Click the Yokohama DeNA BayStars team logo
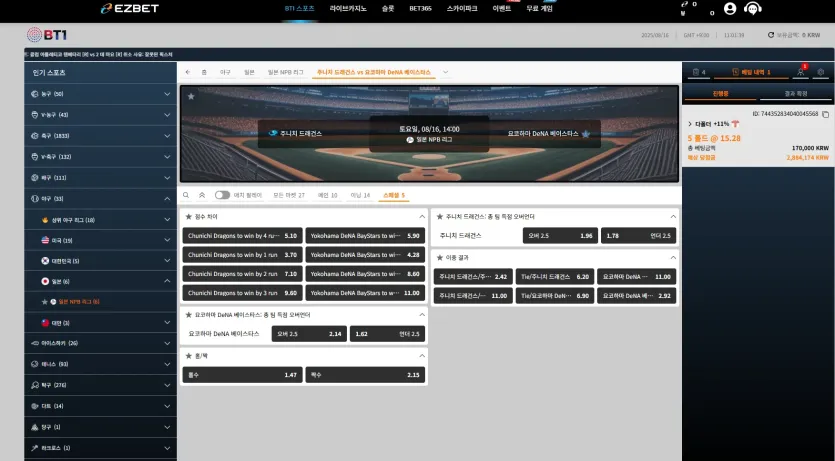The image size is (835, 461). (586, 134)
